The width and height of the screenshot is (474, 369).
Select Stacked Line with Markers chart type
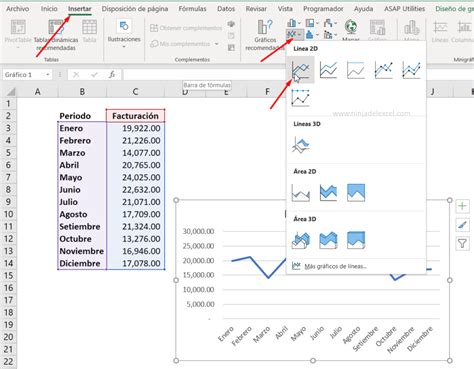pyautogui.click(x=411, y=70)
